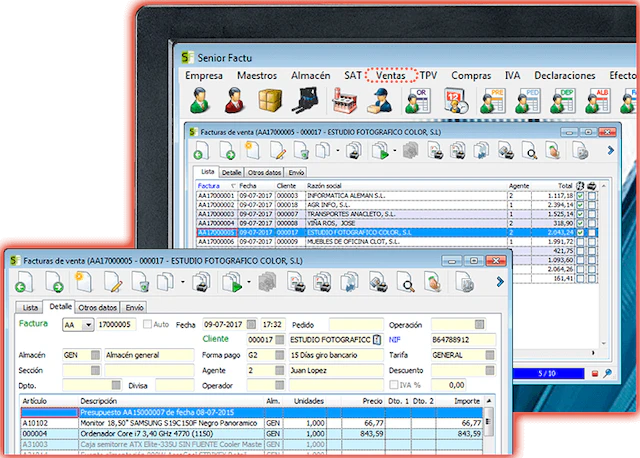Viewport: 640px width, 458px height.
Task: Toggle the Auto checkbox next to invoice number
Action: click(147, 325)
